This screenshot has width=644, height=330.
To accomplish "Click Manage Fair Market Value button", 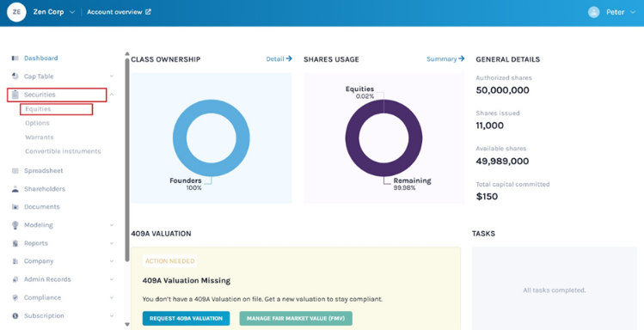I will tap(295, 319).
